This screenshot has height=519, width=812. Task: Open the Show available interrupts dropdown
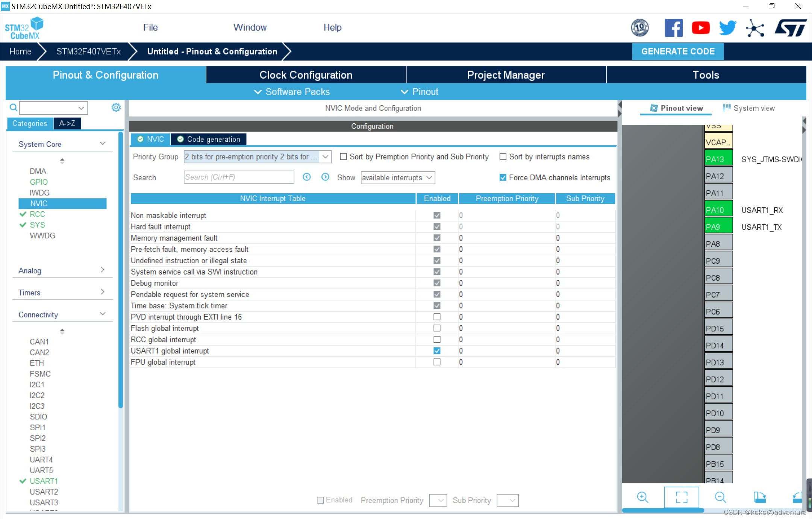[397, 178]
